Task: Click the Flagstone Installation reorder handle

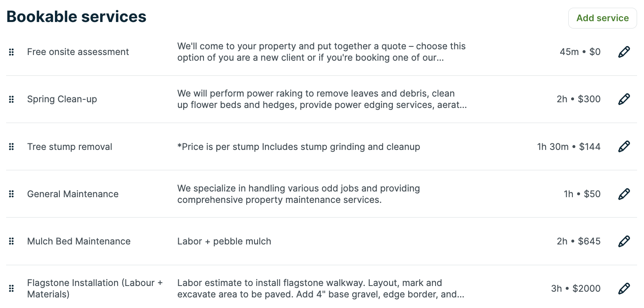Action: [11, 289]
